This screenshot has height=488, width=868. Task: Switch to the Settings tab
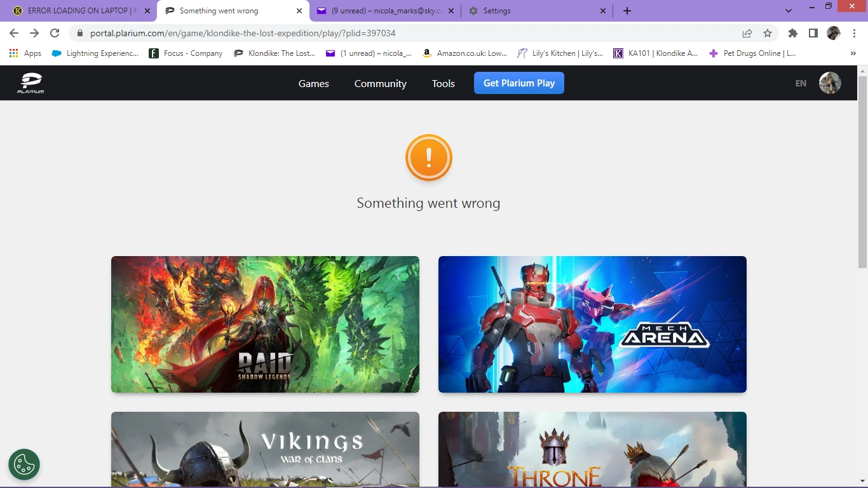pyautogui.click(x=502, y=11)
